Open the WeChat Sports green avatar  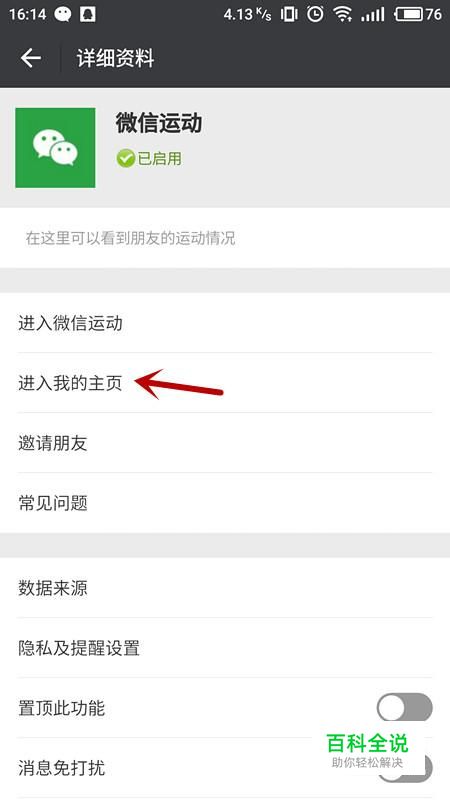click(x=55, y=147)
